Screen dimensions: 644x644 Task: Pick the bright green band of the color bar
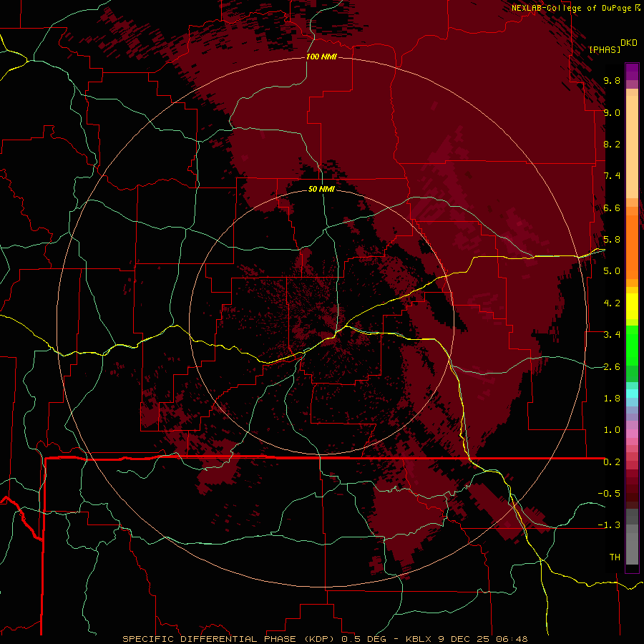click(632, 345)
